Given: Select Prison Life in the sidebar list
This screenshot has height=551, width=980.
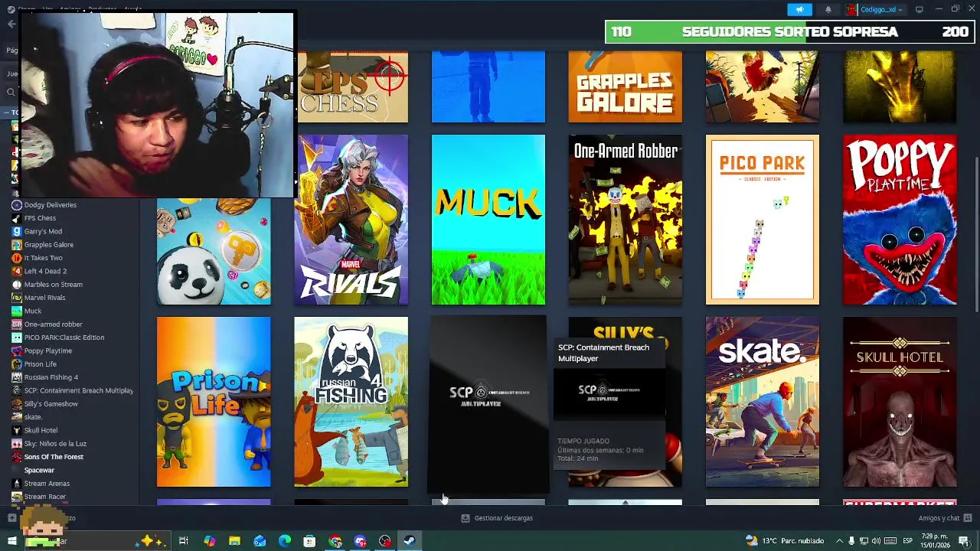Looking at the screenshot, I should point(41,364).
